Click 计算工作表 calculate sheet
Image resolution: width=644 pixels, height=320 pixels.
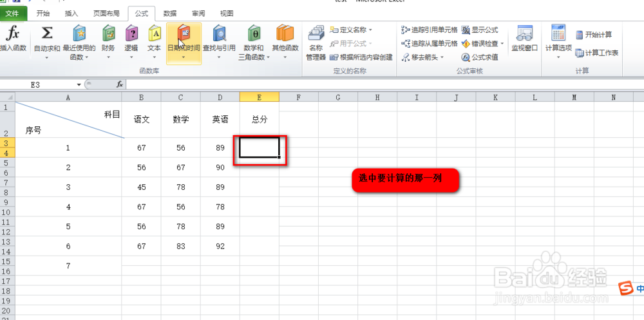596,53
